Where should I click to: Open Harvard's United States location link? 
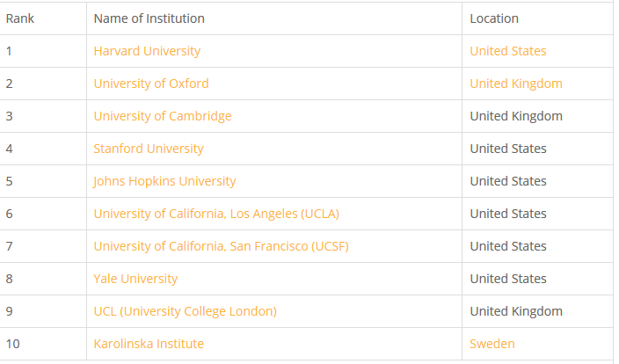pos(507,51)
